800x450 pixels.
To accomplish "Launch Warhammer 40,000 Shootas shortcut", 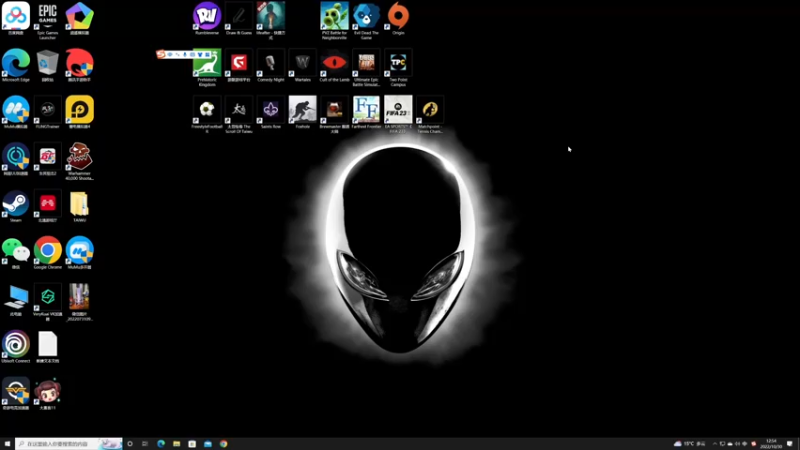I will [x=80, y=161].
